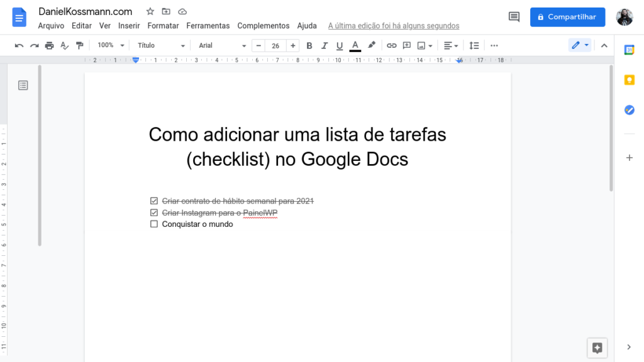Open the zoom 100% dropdown
The image size is (644, 362).
pos(111,45)
